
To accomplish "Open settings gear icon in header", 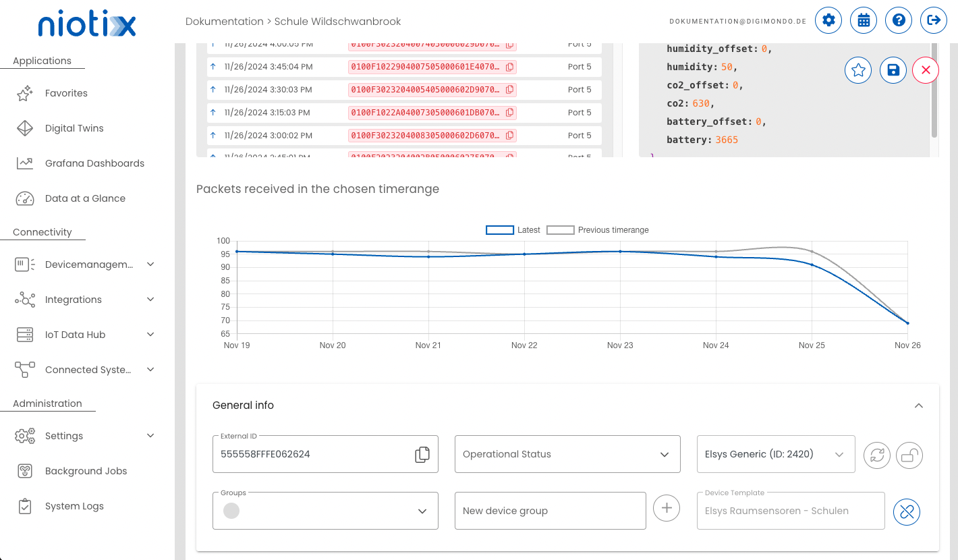I will coord(828,20).
